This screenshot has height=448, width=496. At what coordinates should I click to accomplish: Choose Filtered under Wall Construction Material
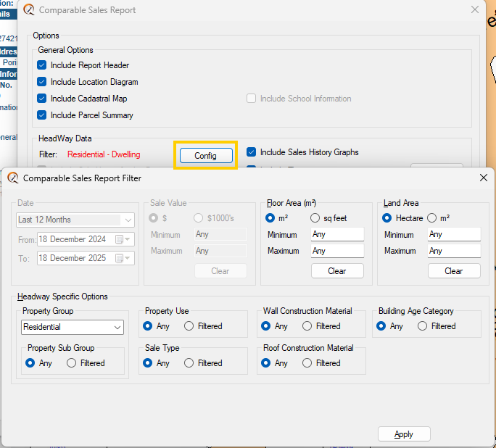(307, 326)
